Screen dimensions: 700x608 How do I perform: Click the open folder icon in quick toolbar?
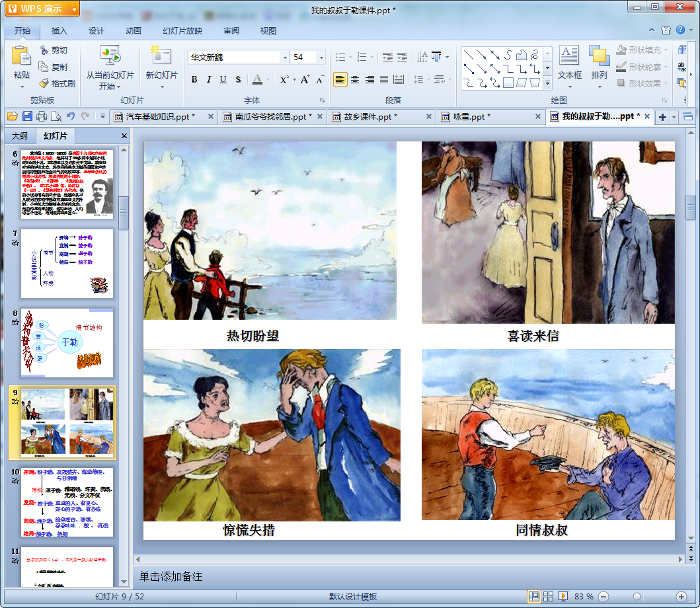pyautogui.click(x=13, y=116)
